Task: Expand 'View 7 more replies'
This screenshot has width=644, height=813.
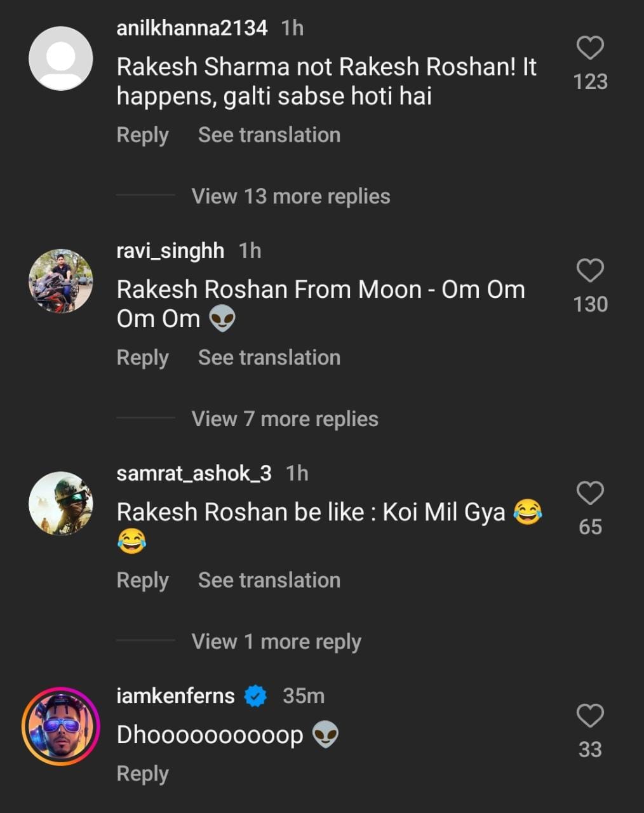Action: 285,419
